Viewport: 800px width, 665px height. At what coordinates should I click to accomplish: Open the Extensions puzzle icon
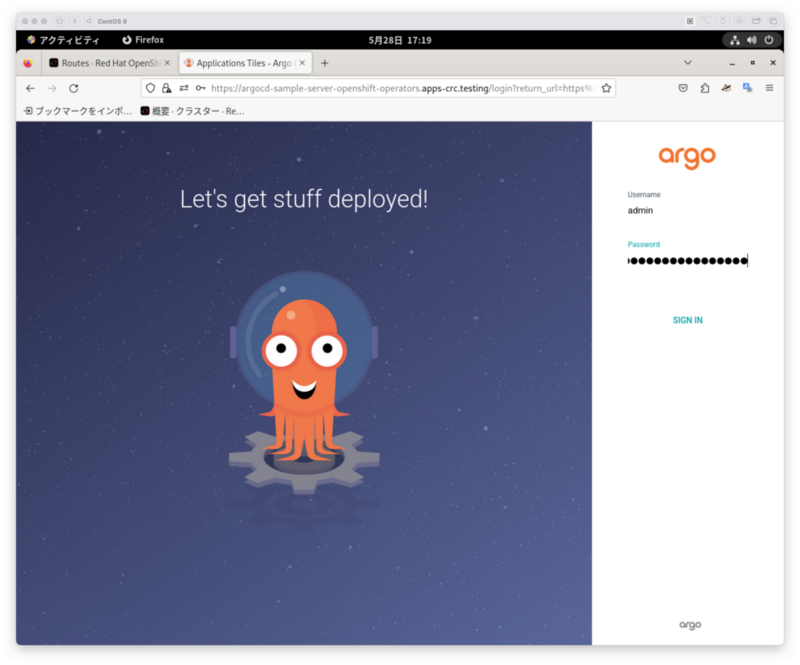point(705,88)
